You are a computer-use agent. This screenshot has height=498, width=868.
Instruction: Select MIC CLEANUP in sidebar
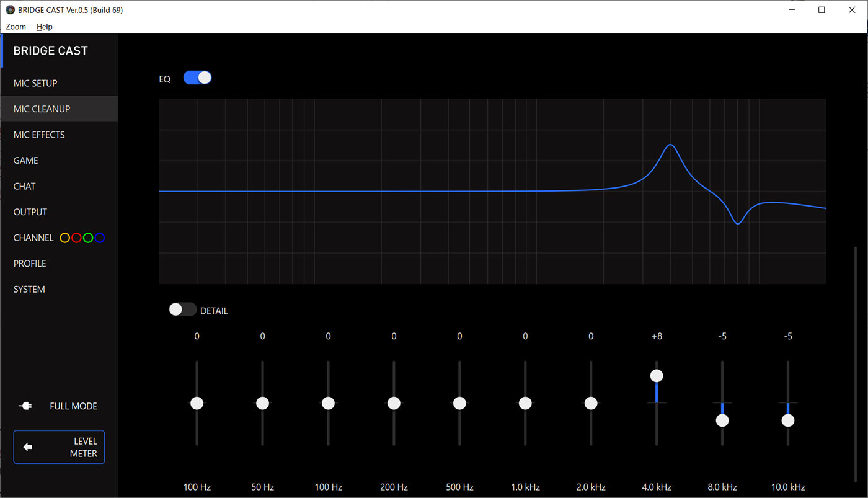tap(59, 109)
